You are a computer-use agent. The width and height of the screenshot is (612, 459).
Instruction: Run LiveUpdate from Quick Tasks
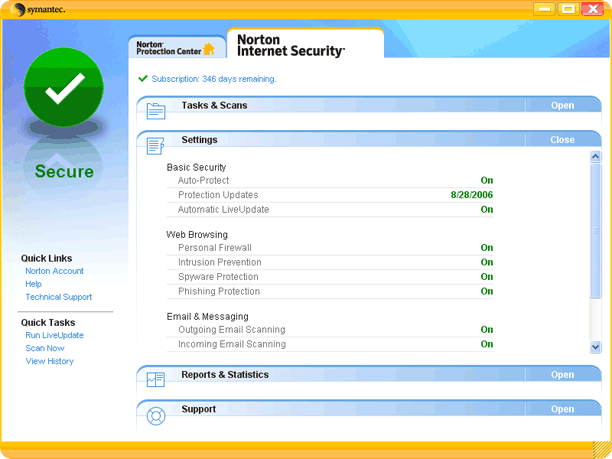(54, 335)
